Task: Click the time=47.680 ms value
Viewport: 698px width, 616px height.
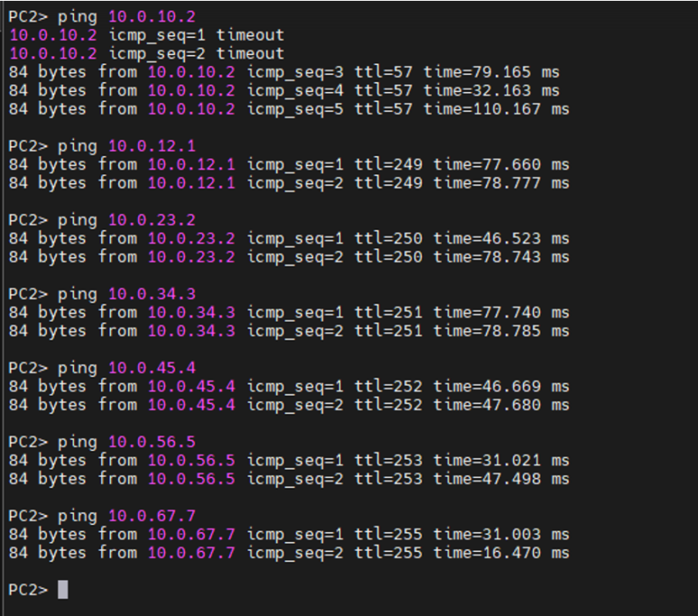Action: [x=501, y=405]
